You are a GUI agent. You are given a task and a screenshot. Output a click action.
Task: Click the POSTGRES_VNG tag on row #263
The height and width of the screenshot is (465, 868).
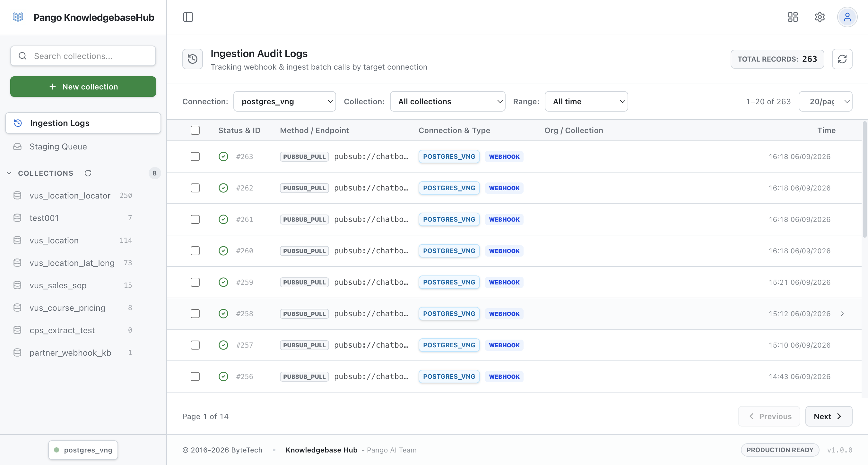click(449, 156)
